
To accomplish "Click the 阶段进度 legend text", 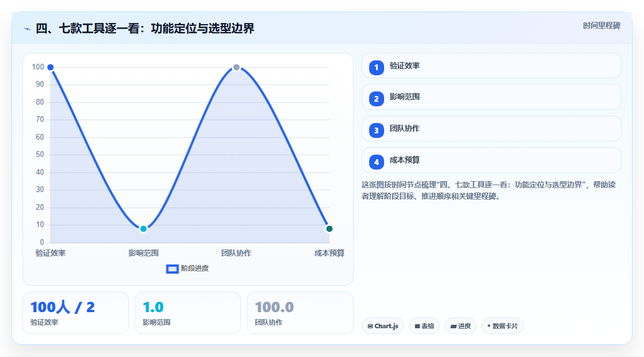I will pyautogui.click(x=195, y=268).
